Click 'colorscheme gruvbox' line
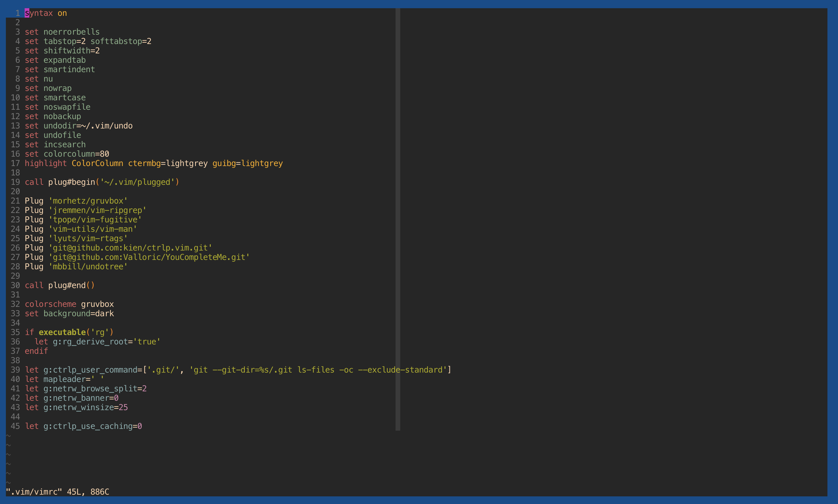This screenshot has height=504, width=838. pos(69,304)
